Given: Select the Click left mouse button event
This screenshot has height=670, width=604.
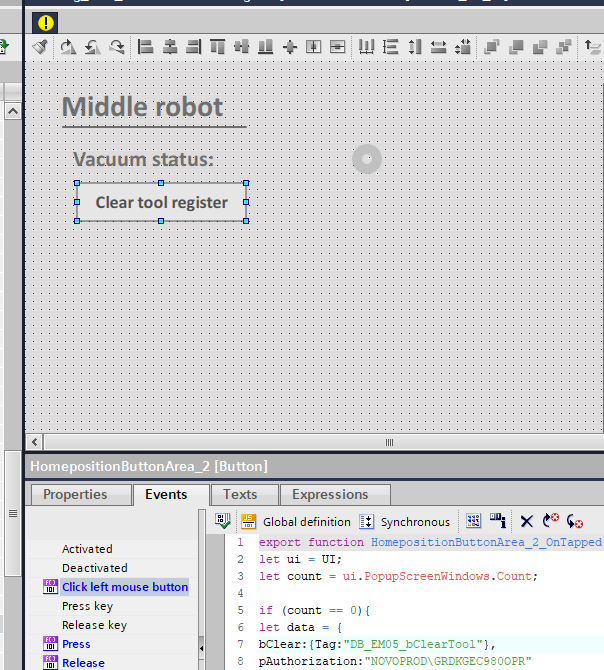Looking at the screenshot, I should point(125,587).
